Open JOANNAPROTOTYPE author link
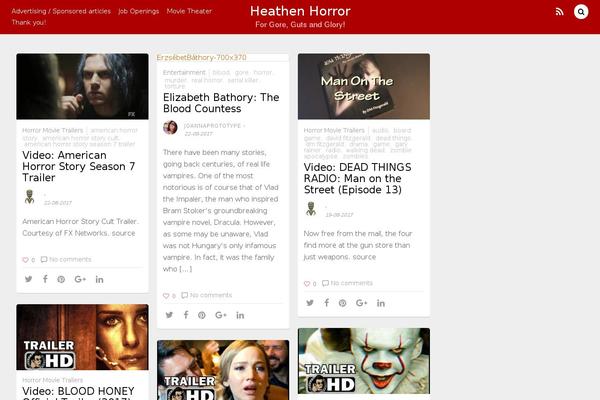The image size is (600, 400). click(212, 126)
